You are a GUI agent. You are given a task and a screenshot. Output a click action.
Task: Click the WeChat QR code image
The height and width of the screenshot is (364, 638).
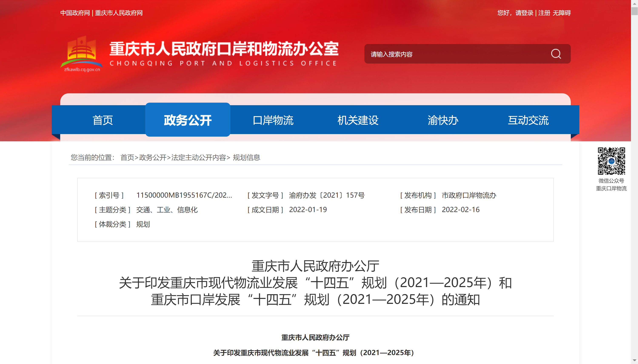[x=611, y=161]
